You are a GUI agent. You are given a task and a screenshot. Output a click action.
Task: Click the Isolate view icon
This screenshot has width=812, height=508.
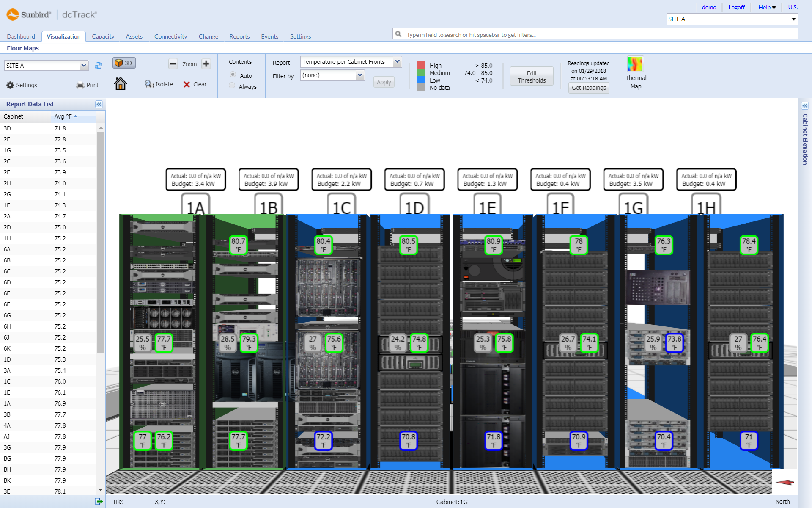(x=148, y=84)
